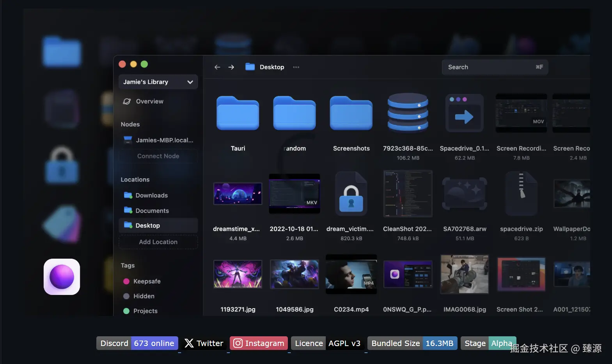Open the three-dot options next to Desktop
The image size is (612, 364).
296,67
